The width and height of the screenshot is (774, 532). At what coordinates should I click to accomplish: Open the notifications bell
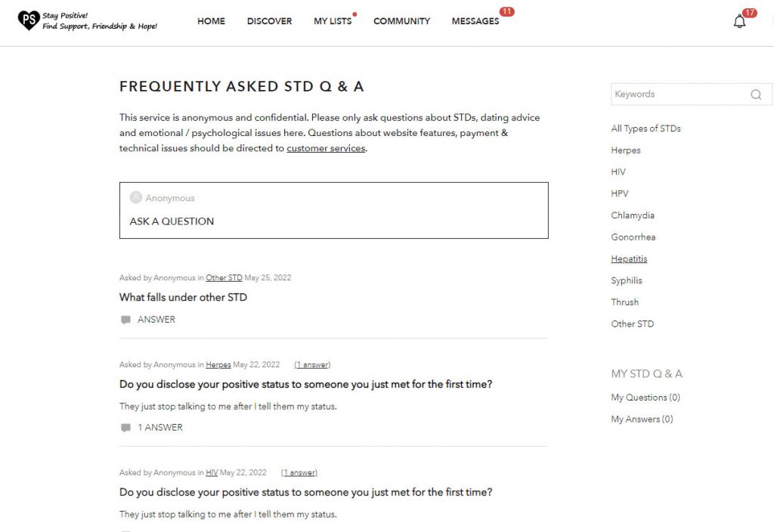click(739, 21)
